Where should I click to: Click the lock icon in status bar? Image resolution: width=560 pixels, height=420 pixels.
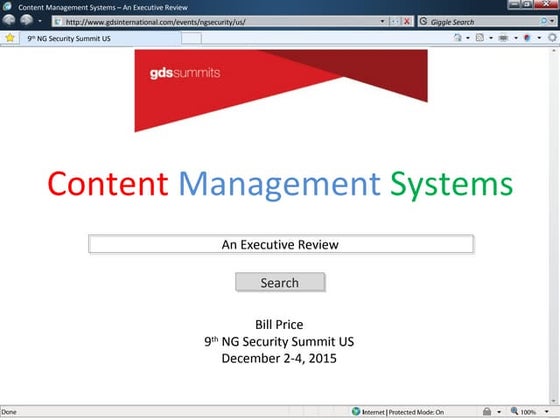487,411
